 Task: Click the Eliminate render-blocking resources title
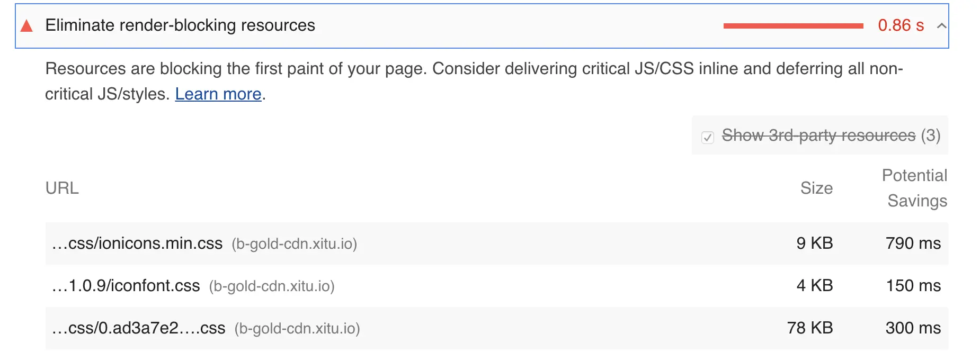(x=180, y=25)
